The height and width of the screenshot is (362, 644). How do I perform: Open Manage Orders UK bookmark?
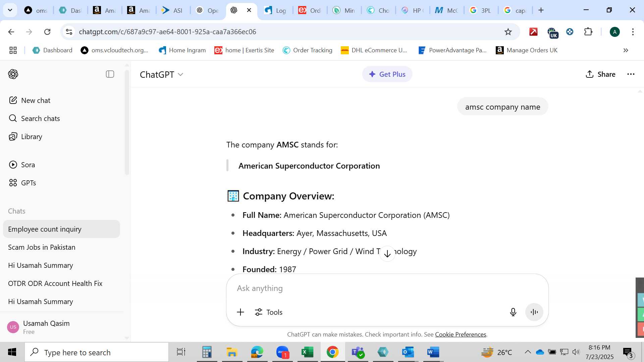coord(527,50)
